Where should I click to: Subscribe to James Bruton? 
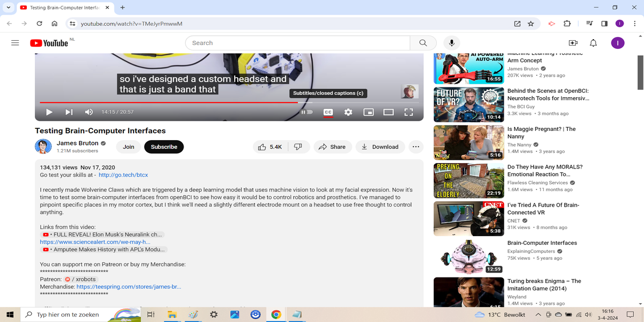click(x=164, y=147)
